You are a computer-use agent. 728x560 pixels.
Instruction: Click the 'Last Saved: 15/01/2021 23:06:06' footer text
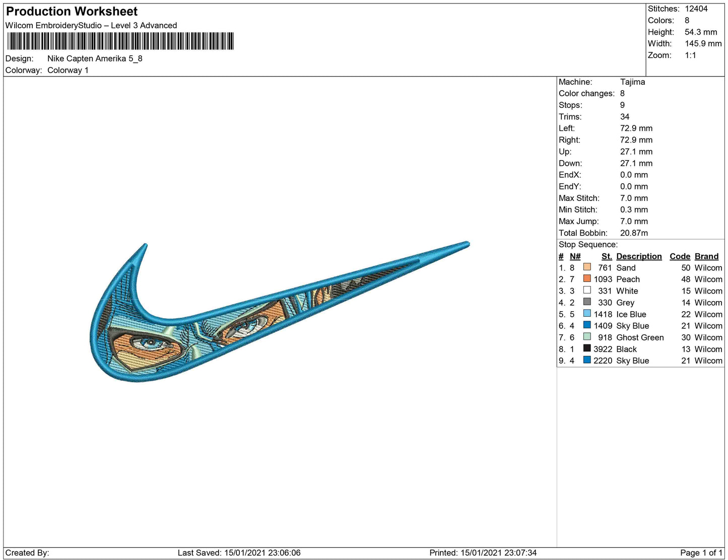pos(239,552)
